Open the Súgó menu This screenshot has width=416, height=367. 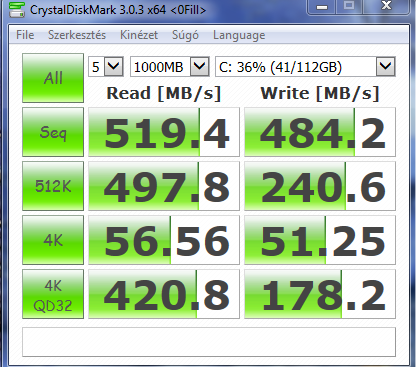(x=185, y=35)
